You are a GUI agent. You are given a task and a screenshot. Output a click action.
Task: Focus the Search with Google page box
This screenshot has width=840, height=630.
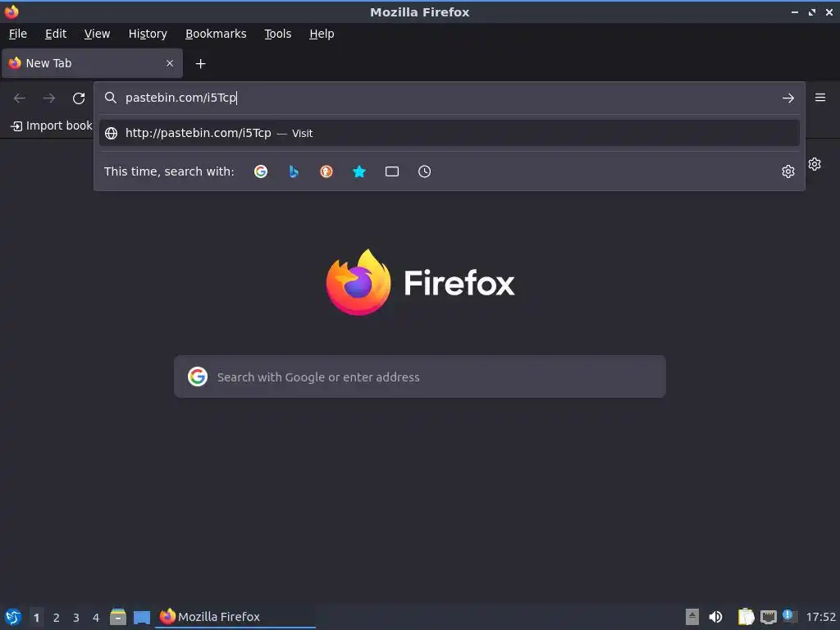coord(420,377)
